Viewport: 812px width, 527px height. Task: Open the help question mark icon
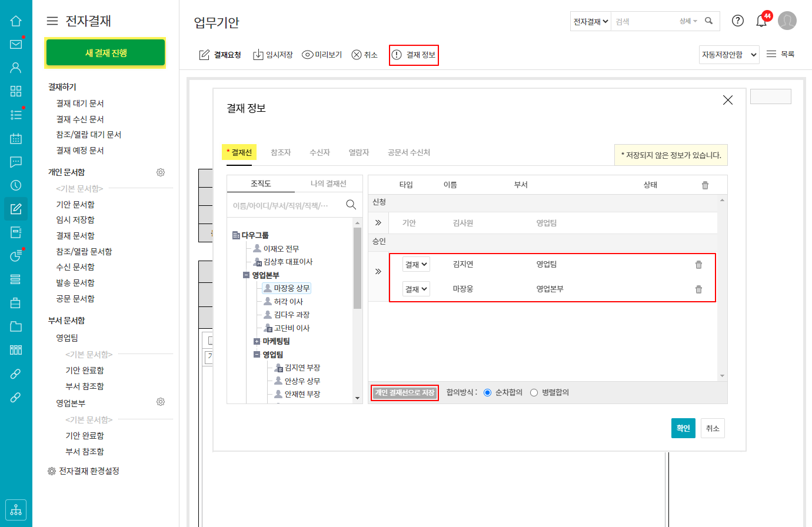point(737,21)
